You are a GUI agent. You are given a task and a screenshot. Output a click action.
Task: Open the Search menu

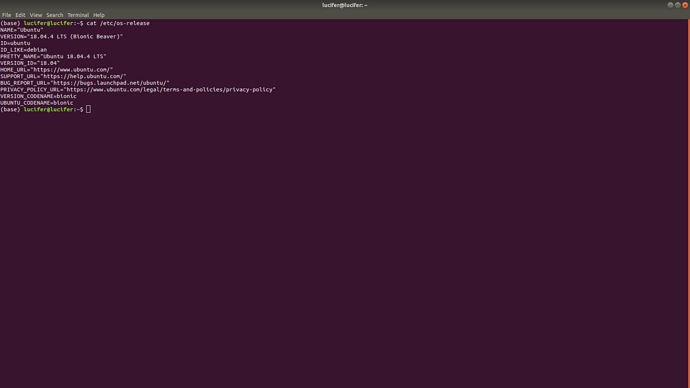55,15
